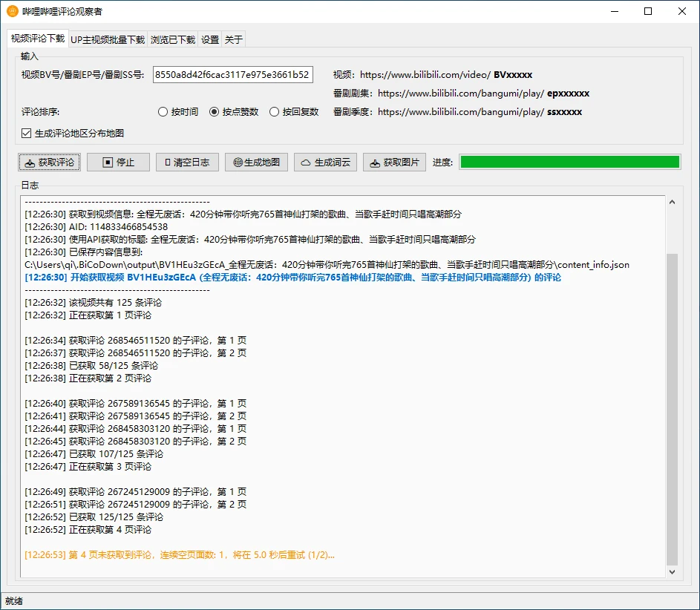Go to the 关于 about tab
The width and height of the screenshot is (700, 610).
pos(233,40)
